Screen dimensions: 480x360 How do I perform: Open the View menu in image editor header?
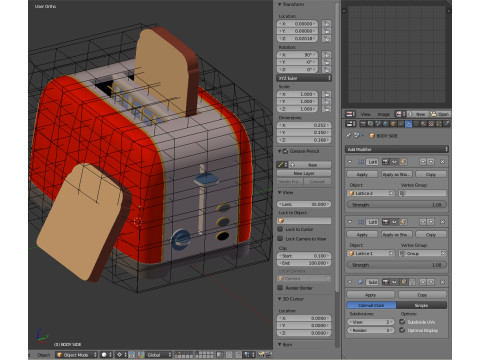pyautogui.click(x=365, y=114)
